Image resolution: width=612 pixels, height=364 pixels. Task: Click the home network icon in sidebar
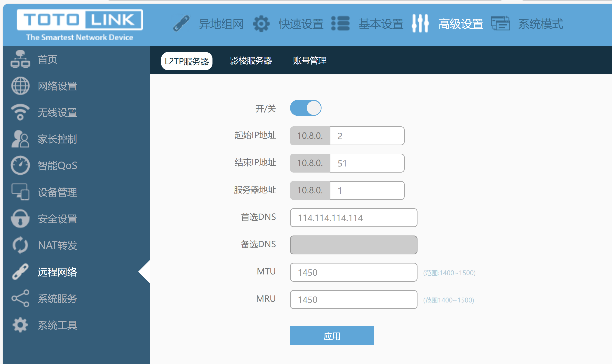20,59
